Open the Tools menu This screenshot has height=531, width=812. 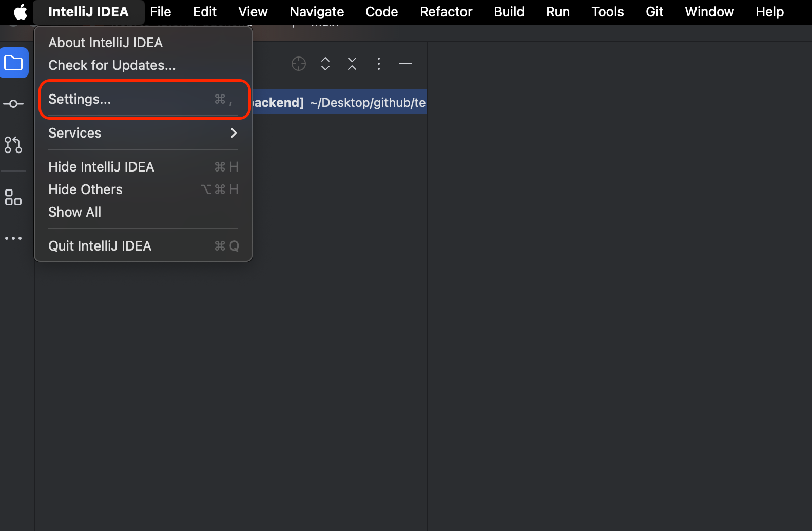[608, 12]
